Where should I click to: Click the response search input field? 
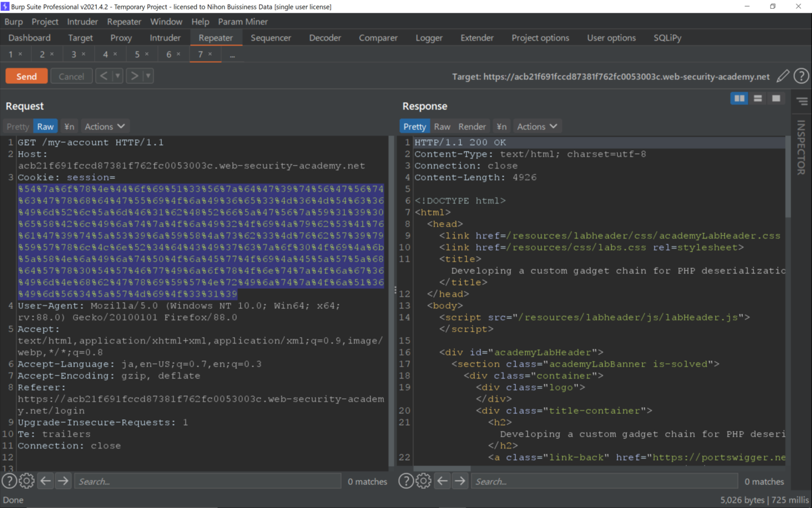point(604,481)
